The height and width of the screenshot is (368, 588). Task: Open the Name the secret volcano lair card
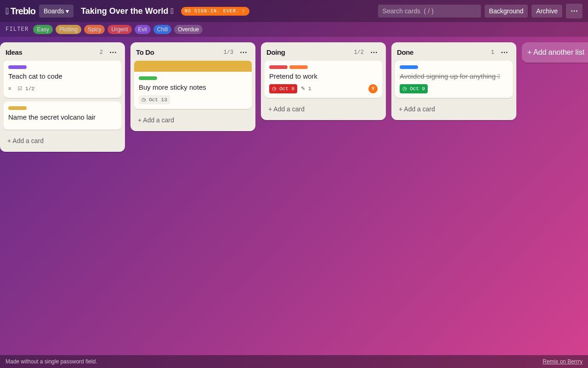(x=62, y=115)
